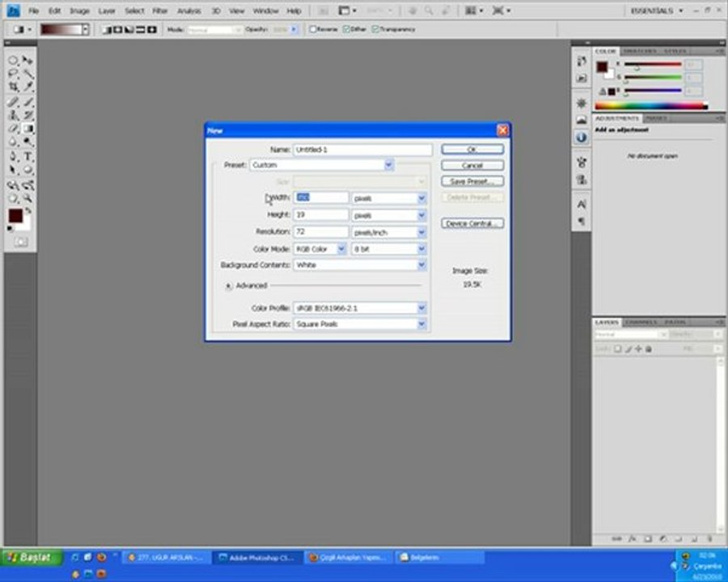This screenshot has width=728, height=582.
Task: Toggle Quick Mask mode button
Action: 20,242
